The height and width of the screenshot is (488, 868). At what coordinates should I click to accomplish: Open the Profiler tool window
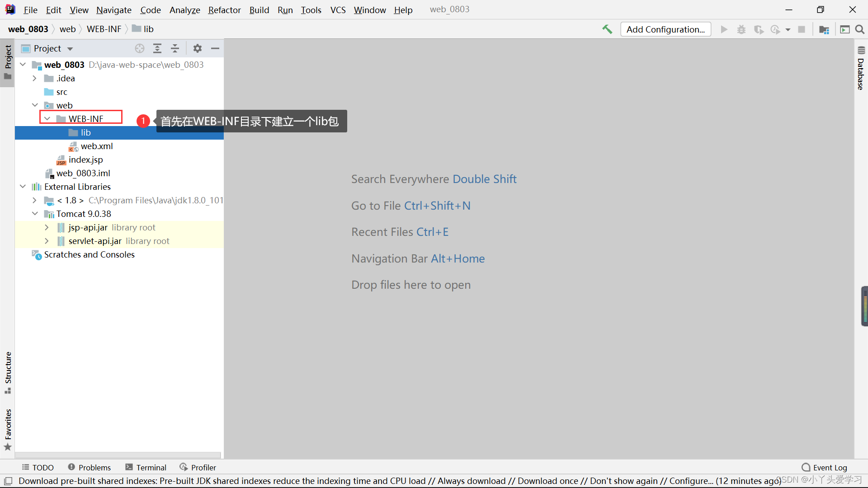point(198,467)
